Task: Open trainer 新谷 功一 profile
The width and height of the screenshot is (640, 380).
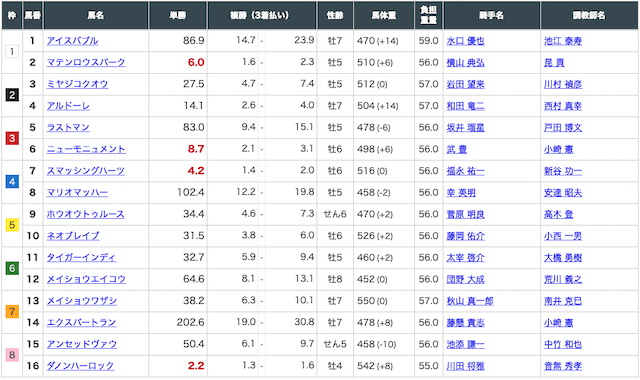Action: point(563,171)
